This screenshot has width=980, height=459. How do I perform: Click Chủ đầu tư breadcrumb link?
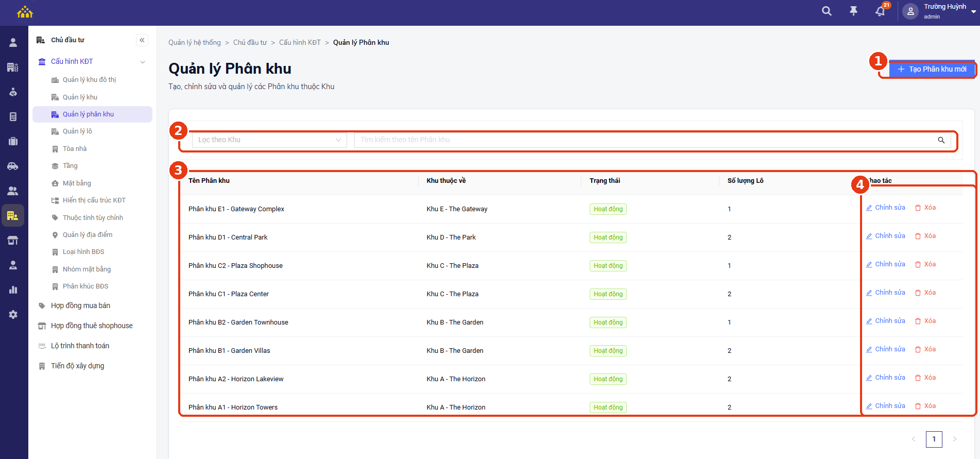[x=250, y=43]
